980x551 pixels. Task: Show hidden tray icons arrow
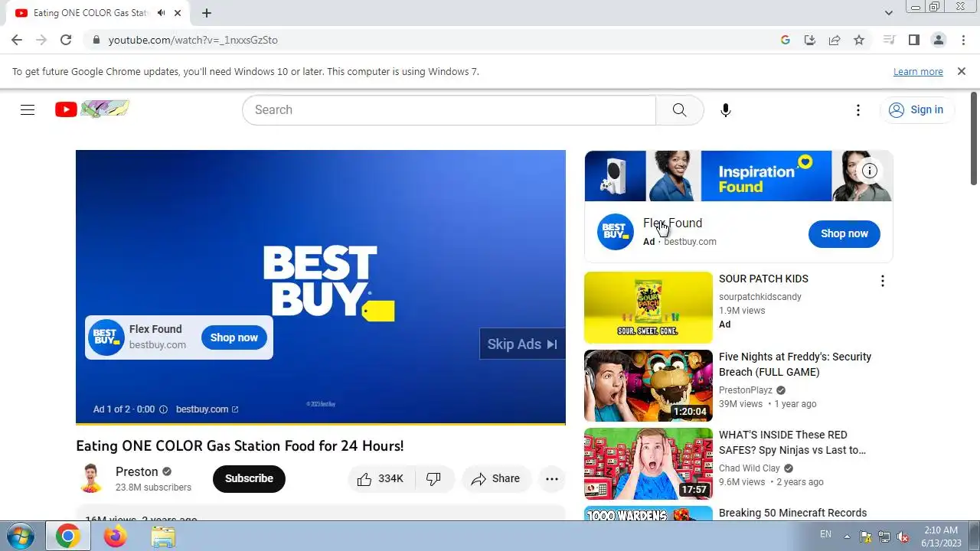[x=847, y=536]
